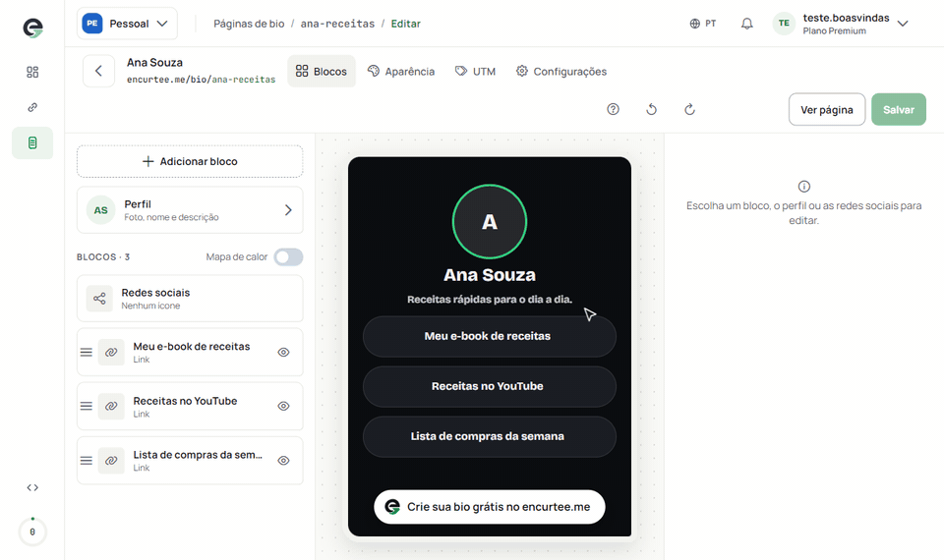Open the links icon in sidebar
This screenshot has height=560, width=944.
click(x=32, y=107)
